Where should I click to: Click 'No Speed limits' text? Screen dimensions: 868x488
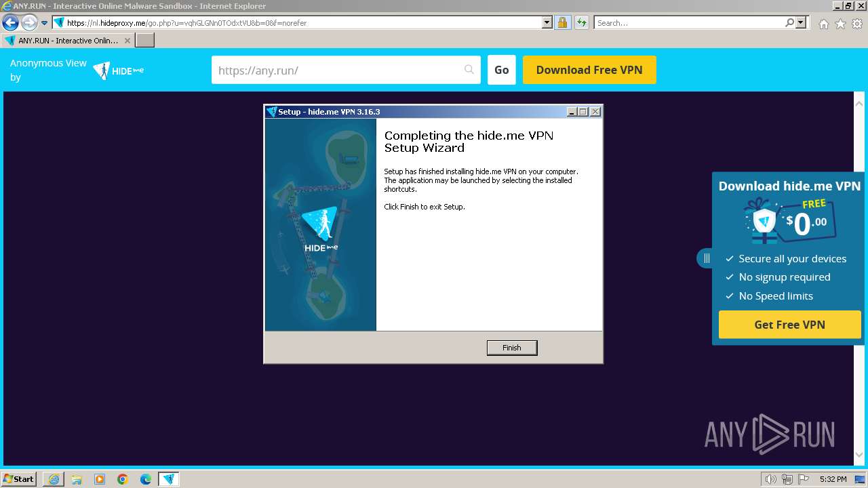pos(776,296)
